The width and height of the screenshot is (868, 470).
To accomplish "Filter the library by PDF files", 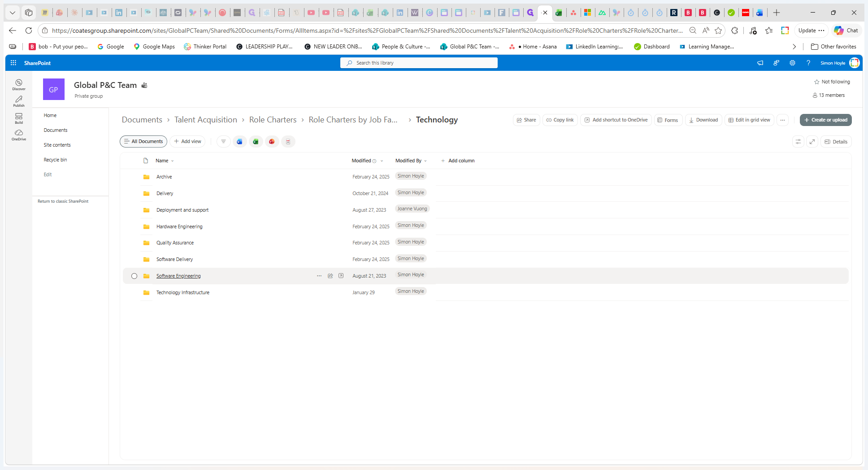I will [x=288, y=142].
